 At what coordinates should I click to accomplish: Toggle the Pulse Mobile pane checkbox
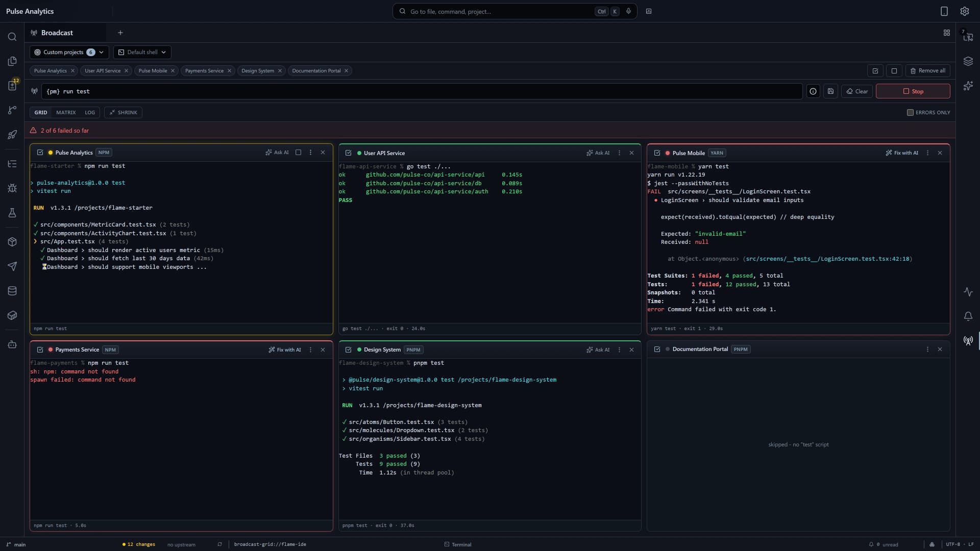657,153
